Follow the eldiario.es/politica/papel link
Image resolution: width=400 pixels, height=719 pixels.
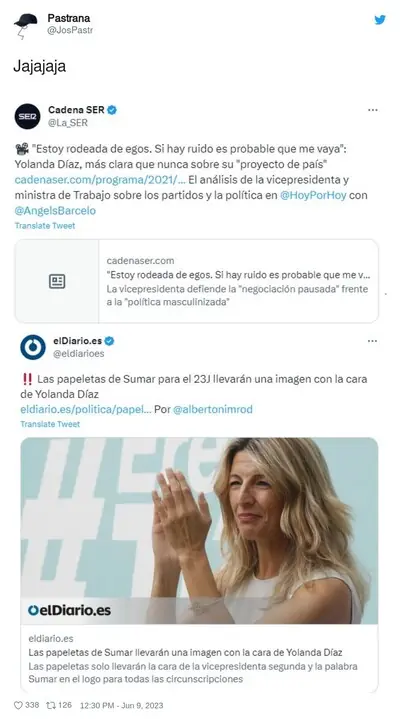[x=86, y=409]
